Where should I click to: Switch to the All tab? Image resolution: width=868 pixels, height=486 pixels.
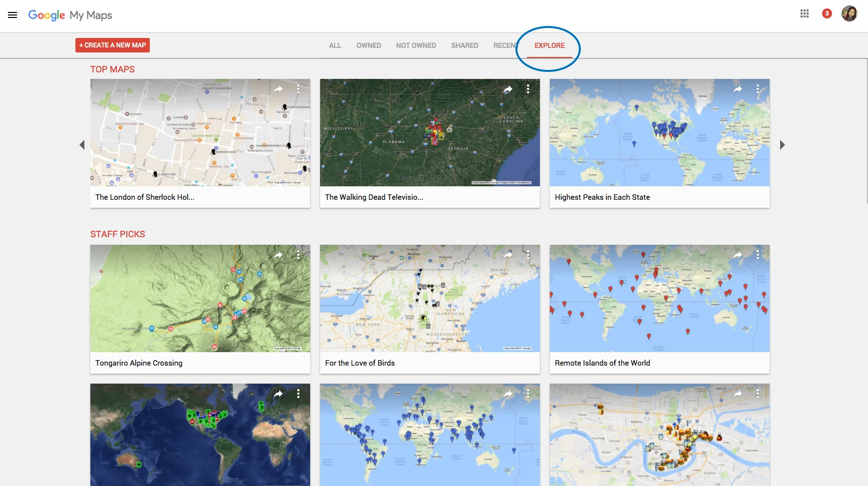tap(335, 45)
